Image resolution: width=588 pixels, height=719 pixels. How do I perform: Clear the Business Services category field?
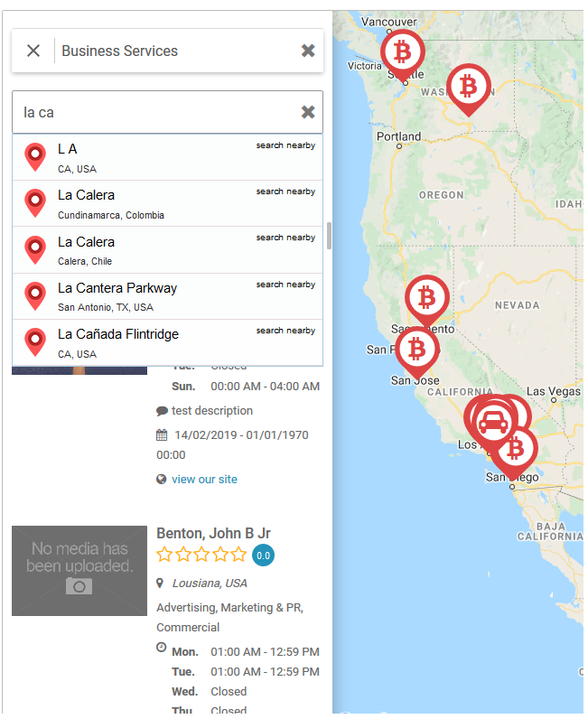tap(308, 51)
